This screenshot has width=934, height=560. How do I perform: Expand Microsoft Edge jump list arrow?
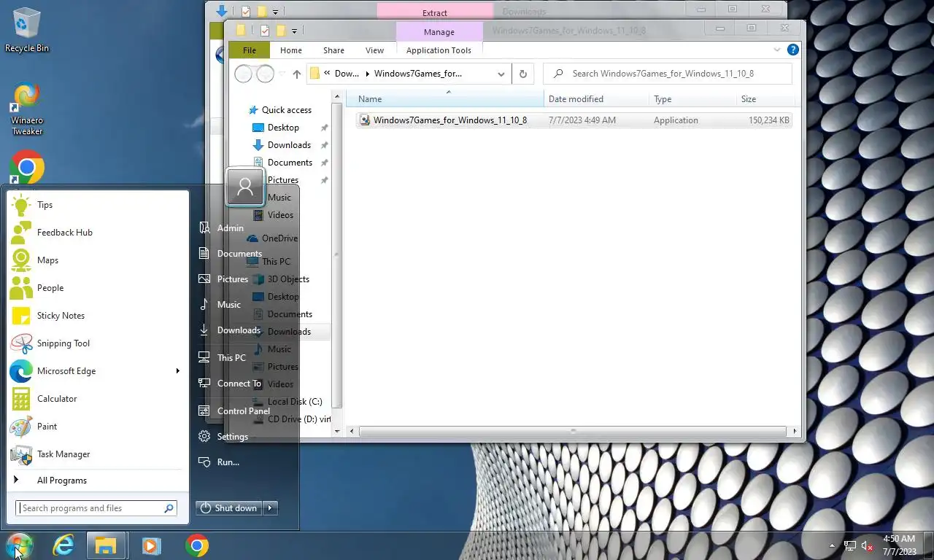click(x=177, y=371)
